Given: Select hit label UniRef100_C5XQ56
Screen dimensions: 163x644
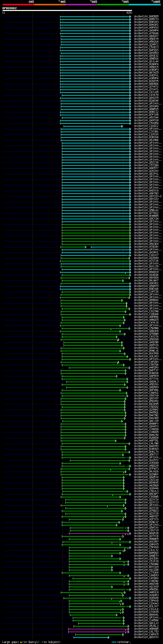Looking at the screenshot, I should coord(146,123).
